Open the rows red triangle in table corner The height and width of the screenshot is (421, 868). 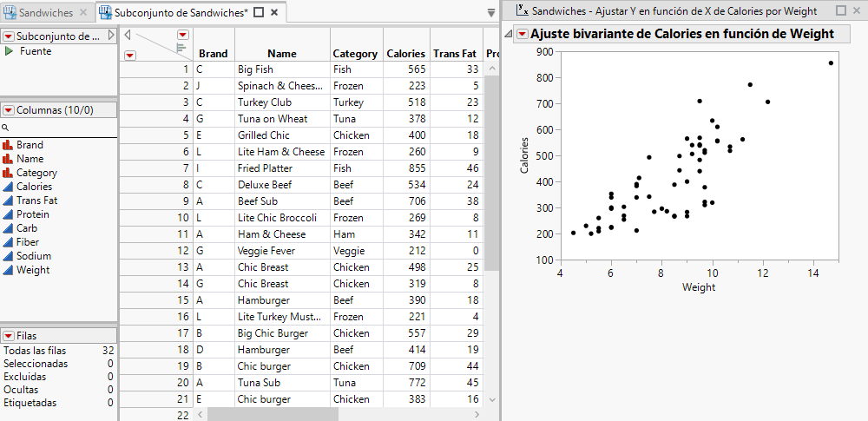pos(129,55)
